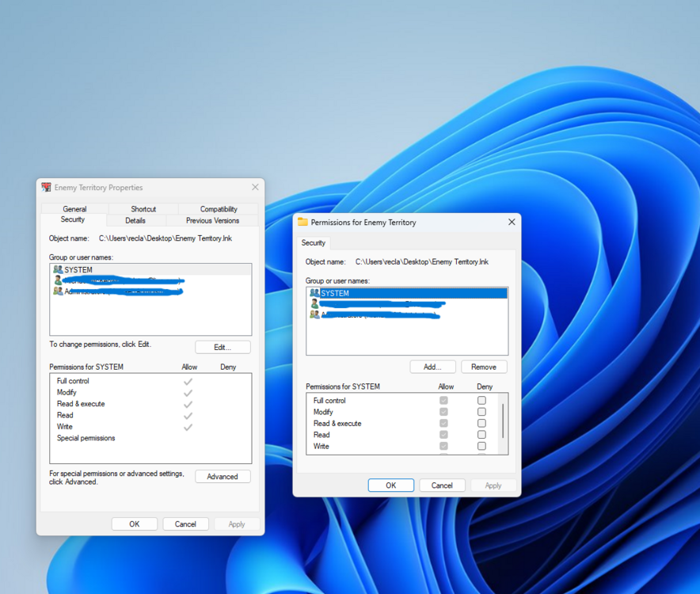Toggle the Deny checkbox for Write

[481, 446]
